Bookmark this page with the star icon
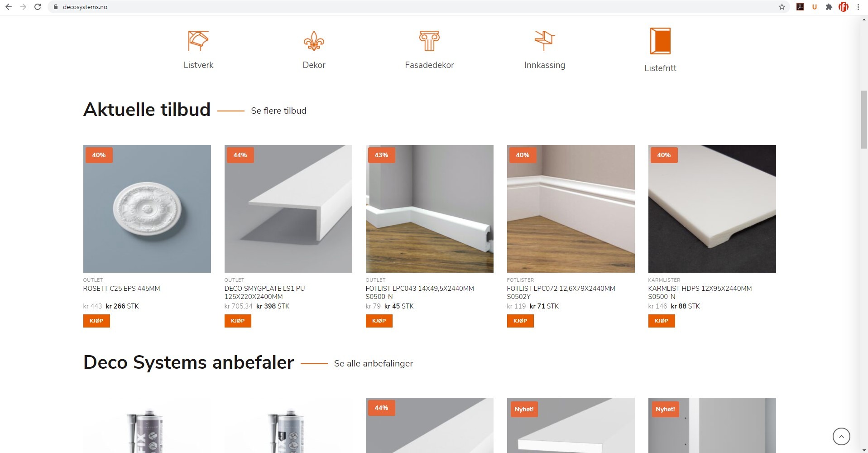The image size is (868, 453). 782,7
